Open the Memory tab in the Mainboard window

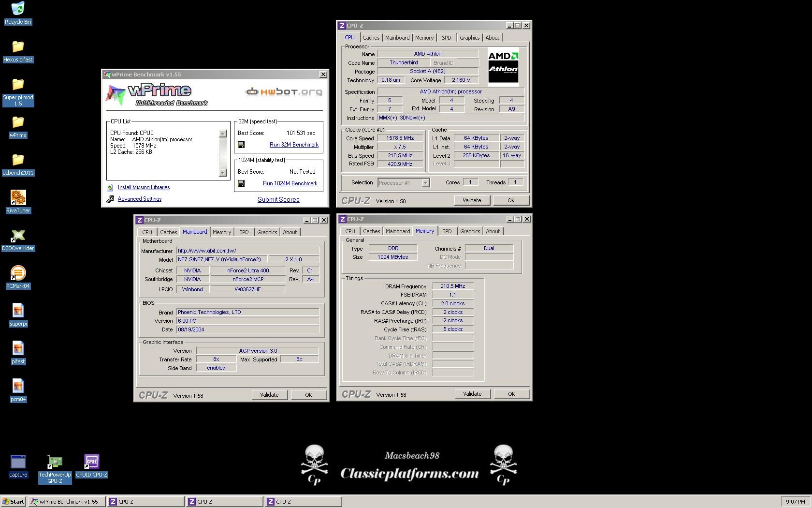pyautogui.click(x=222, y=232)
